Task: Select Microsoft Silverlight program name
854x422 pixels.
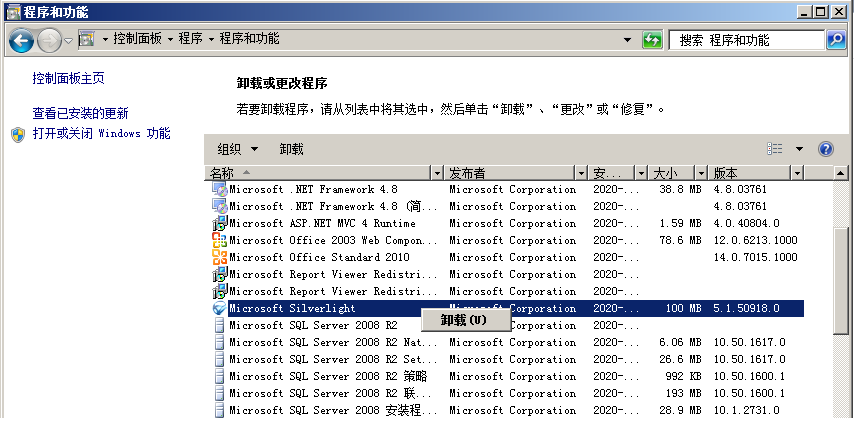Action: click(292, 308)
